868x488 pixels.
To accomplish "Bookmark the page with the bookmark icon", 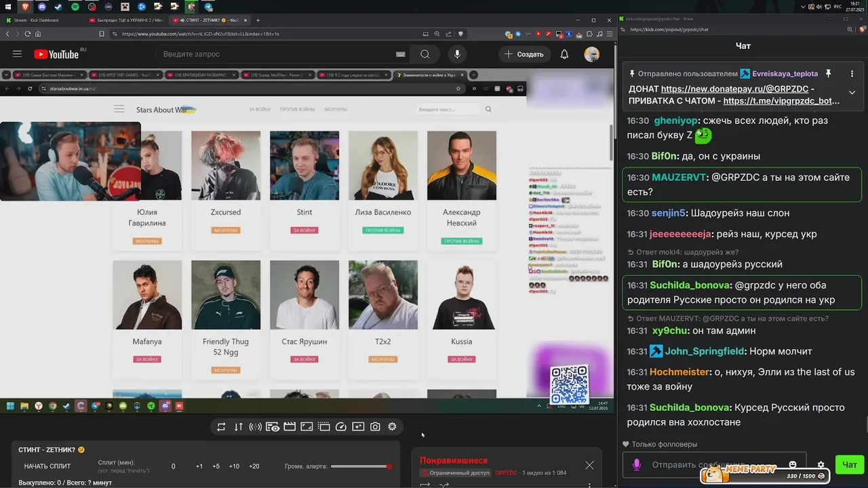I will coord(102,34).
